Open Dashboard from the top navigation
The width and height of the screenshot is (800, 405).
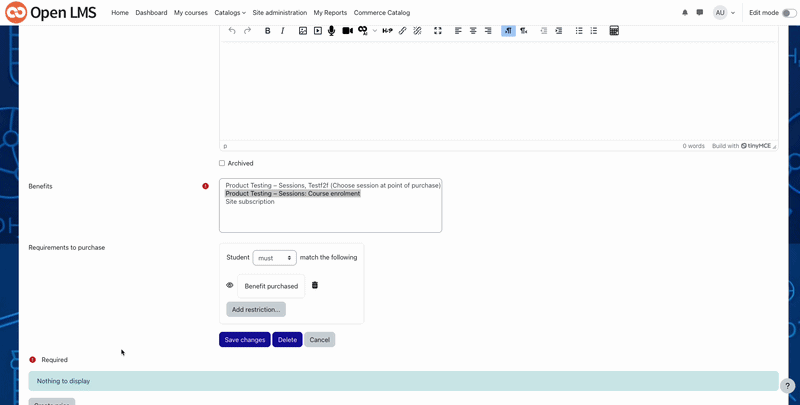(x=151, y=13)
